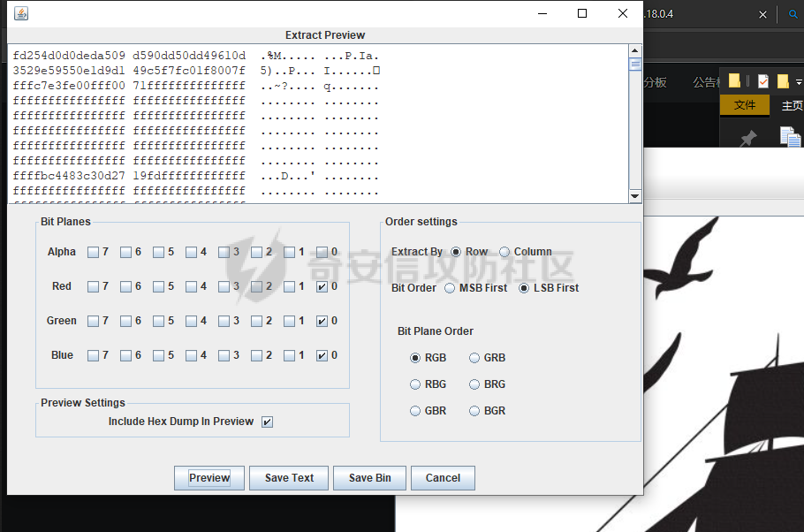Click the Cancel button
804x532 pixels.
[x=443, y=478]
